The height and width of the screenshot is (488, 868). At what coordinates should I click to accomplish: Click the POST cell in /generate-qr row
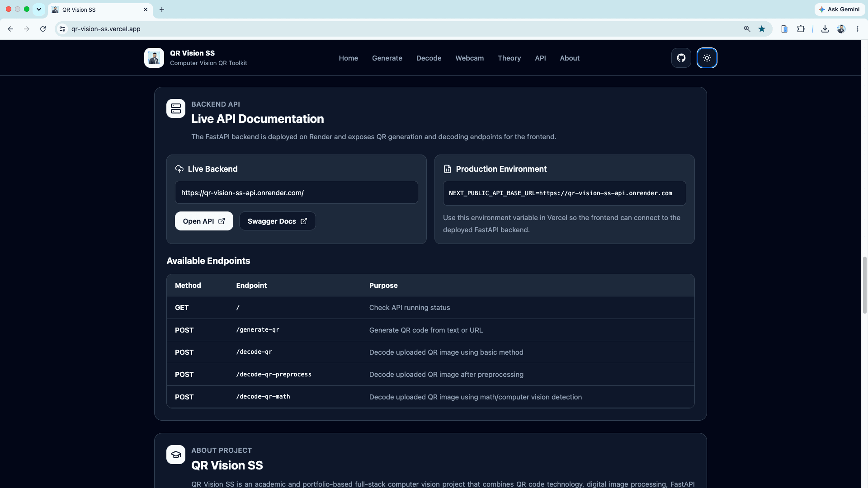pyautogui.click(x=184, y=330)
